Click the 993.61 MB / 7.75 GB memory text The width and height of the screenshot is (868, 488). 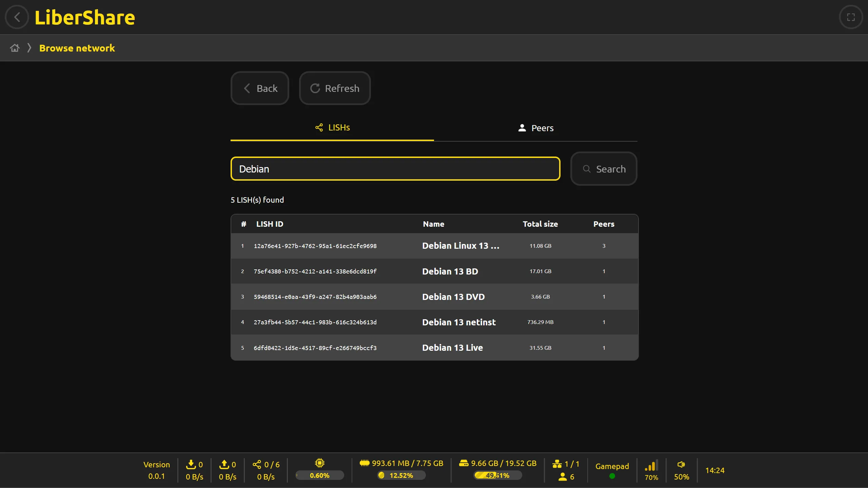[408, 463]
